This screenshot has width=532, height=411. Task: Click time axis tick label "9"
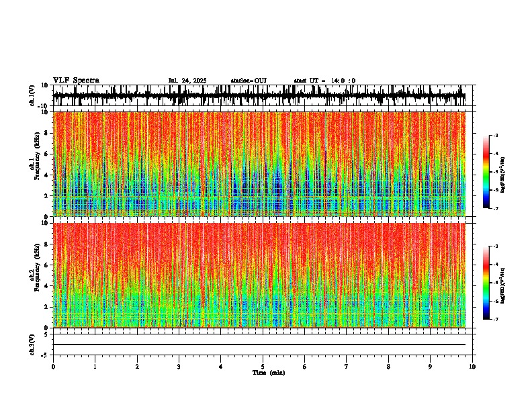(430, 367)
